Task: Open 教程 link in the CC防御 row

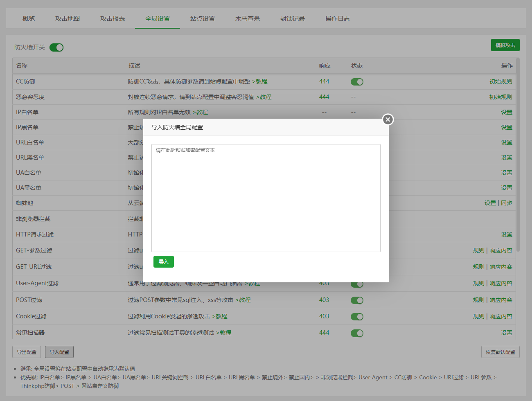Action: point(261,82)
